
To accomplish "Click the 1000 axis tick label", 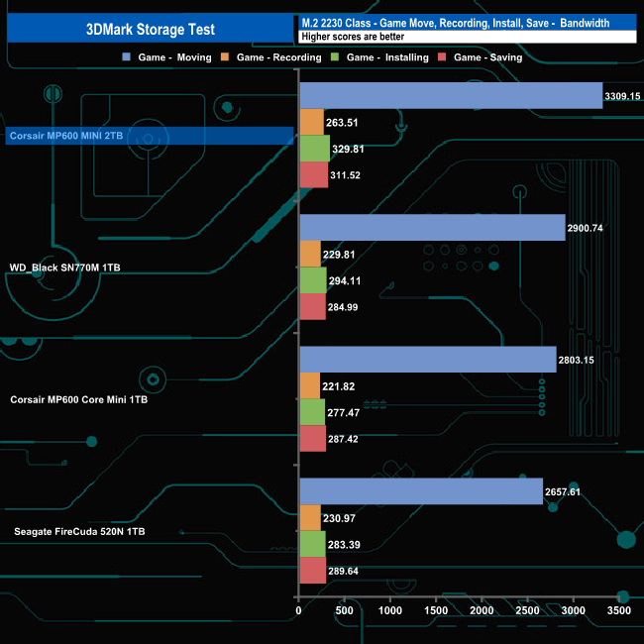I will [390, 610].
